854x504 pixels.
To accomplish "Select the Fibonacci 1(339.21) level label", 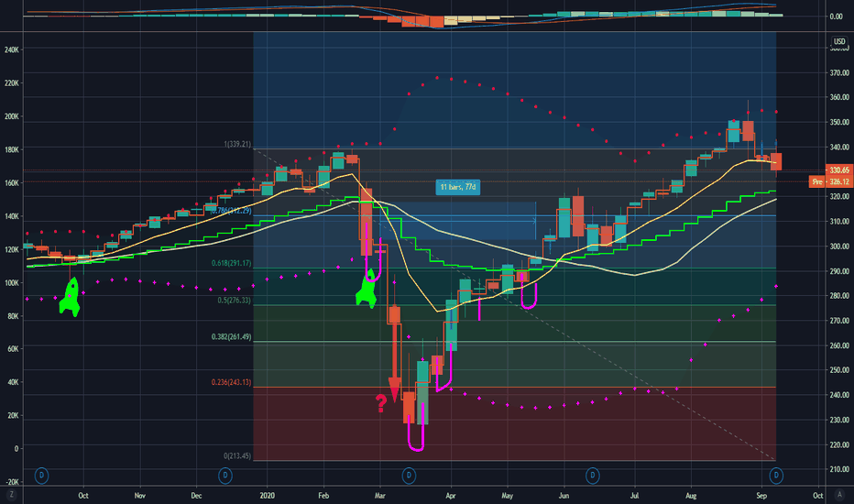I will [x=237, y=145].
